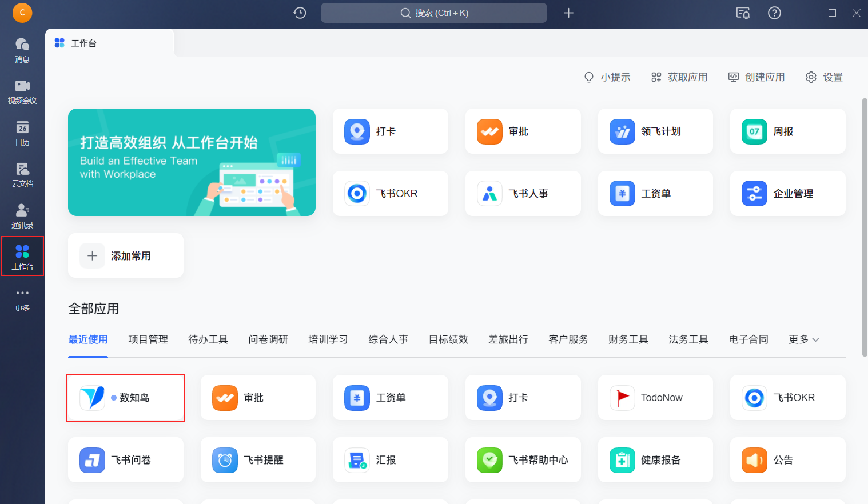Open 工资单 in recent apps
This screenshot has width=868, height=504.
[391, 398]
